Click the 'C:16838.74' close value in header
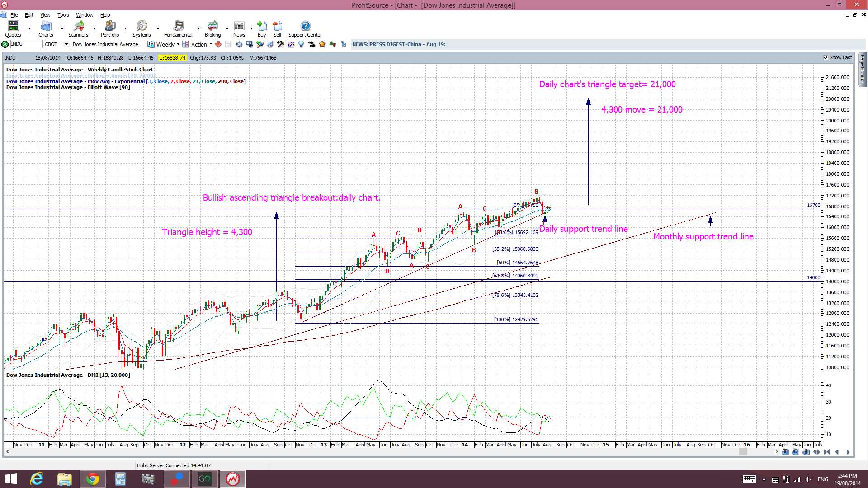868x488 pixels. [x=172, y=58]
